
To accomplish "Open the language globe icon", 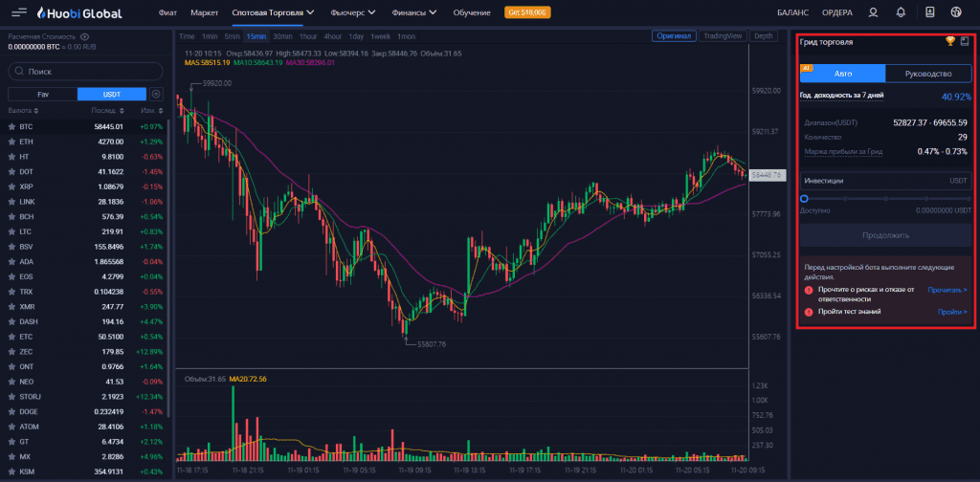I will click(x=955, y=12).
